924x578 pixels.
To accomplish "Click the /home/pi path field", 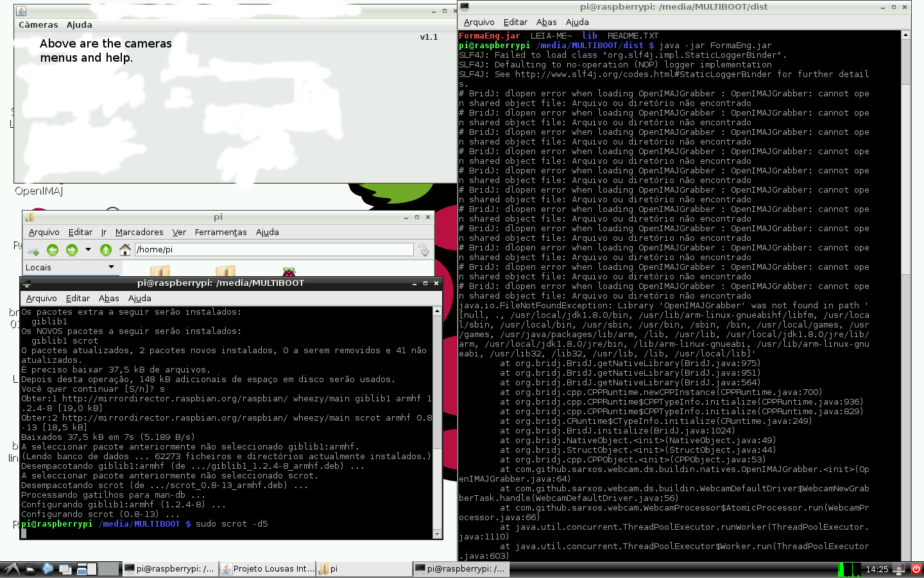I will [x=274, y=249].
